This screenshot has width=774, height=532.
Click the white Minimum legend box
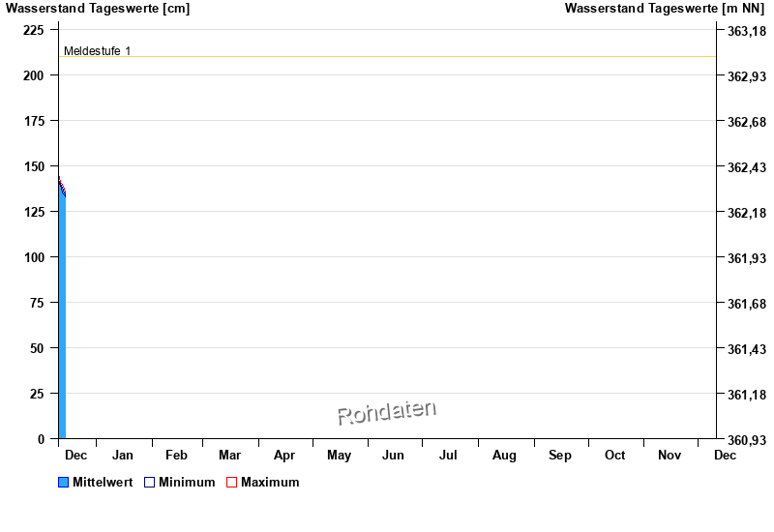tap(149, 483)
